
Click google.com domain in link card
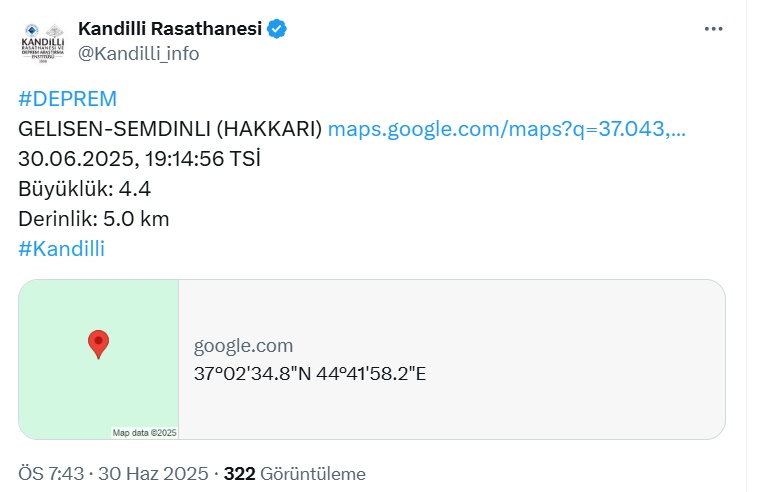tap(243, 346)
